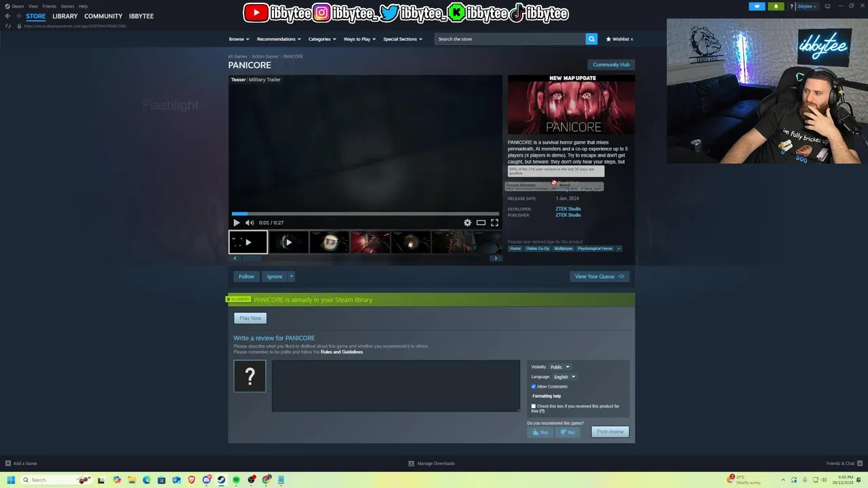Expand the Recommendations dropdown
Screen dimensions: 868x488
(278, 39)
